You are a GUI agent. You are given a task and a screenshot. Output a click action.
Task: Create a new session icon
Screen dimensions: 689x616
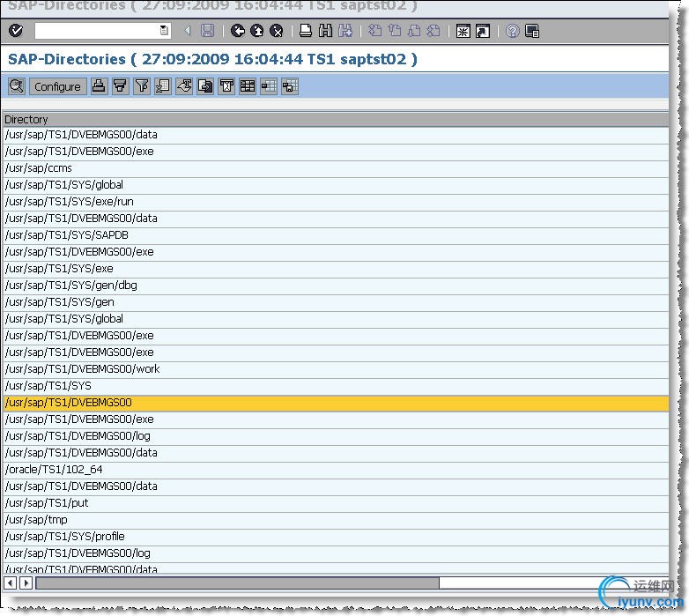(x=463, y=31)
